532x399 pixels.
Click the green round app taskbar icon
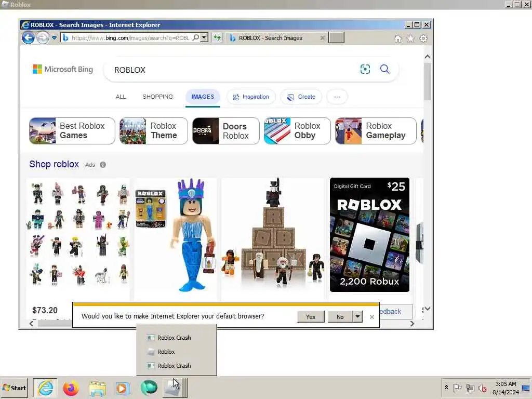pos(149,388)
